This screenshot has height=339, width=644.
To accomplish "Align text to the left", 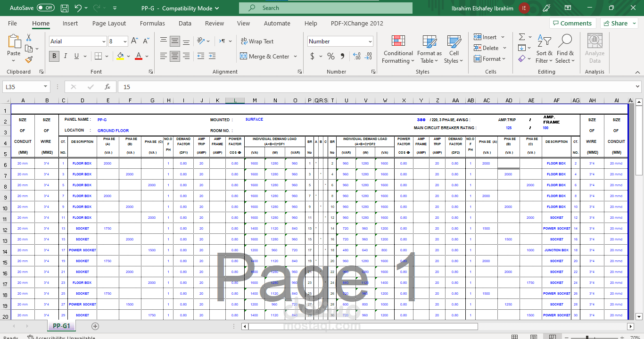I will pyautogui.click(x=164, y=56).
